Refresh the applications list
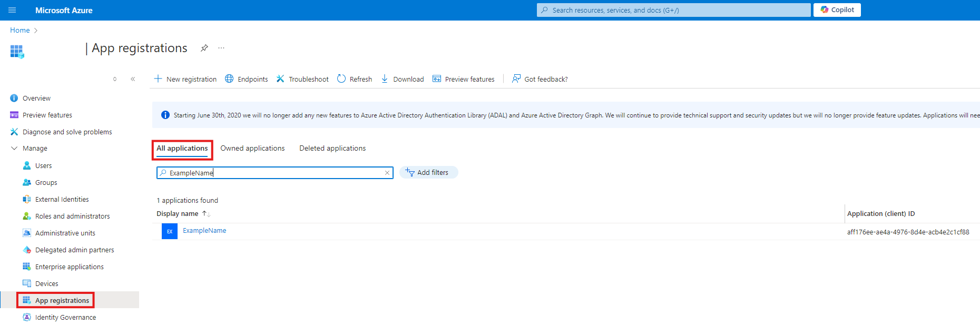This screenshot has width=980, height=325. pyautogui.click(x=355, y=79)
